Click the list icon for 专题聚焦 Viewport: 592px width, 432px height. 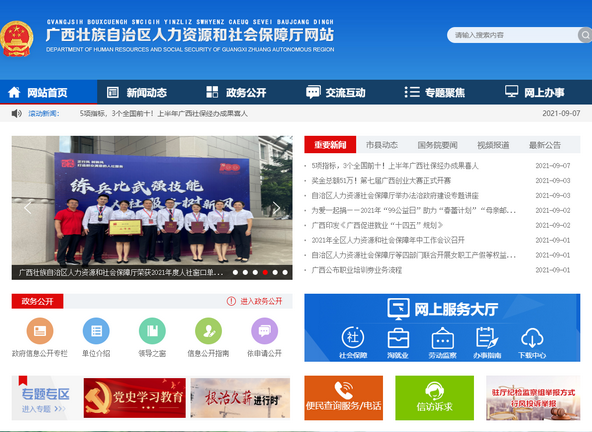coord(412,92)
